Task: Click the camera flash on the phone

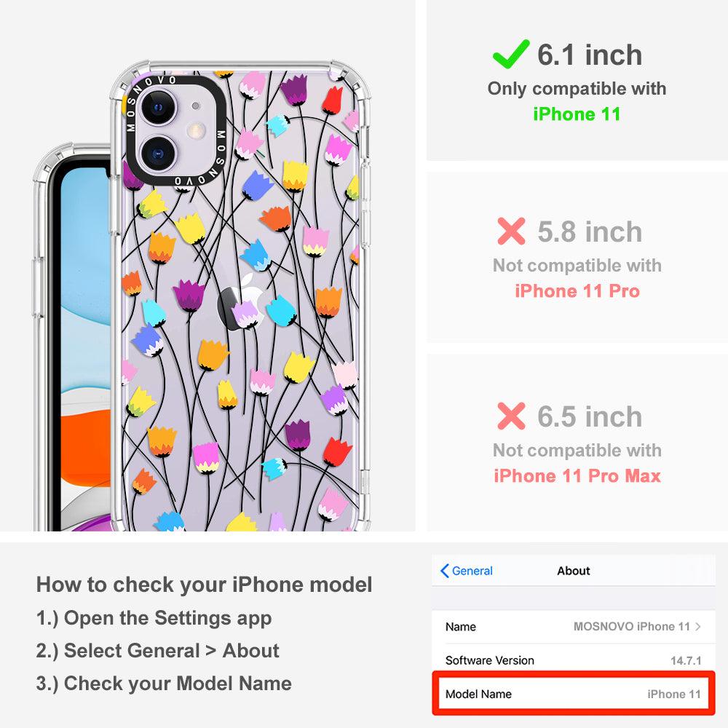Action: (x=197, y=130)
